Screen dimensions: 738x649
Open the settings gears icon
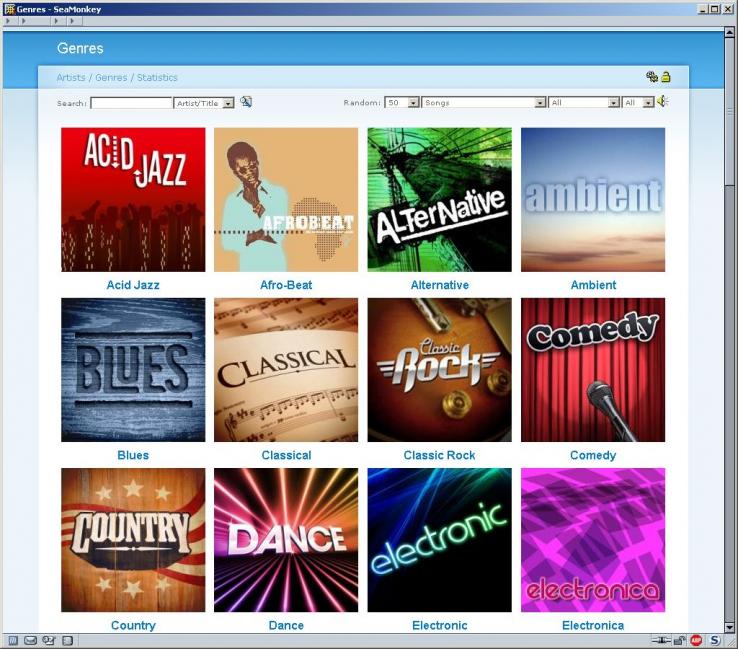pos(651,77)
